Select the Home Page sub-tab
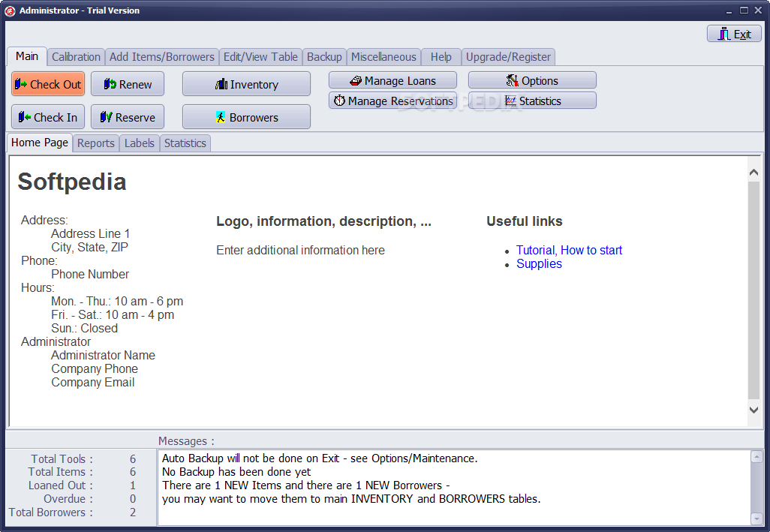 pyautogui.click(x=40, y=143)
